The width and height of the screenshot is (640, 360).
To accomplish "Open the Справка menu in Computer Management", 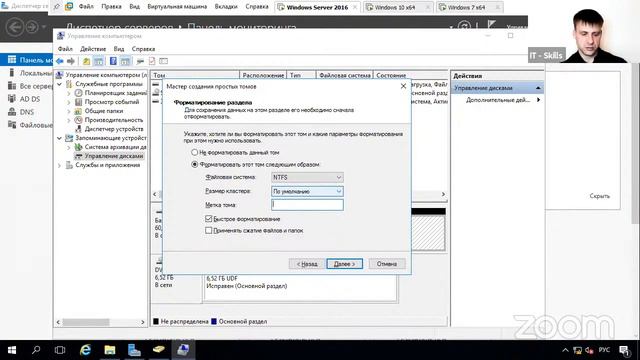I will click(x=143, y=49).
